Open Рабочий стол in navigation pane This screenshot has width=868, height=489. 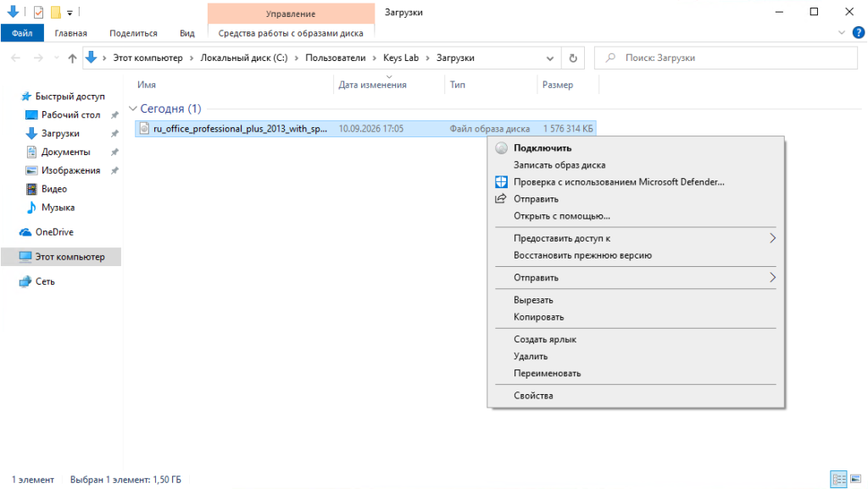coord(71,114)
